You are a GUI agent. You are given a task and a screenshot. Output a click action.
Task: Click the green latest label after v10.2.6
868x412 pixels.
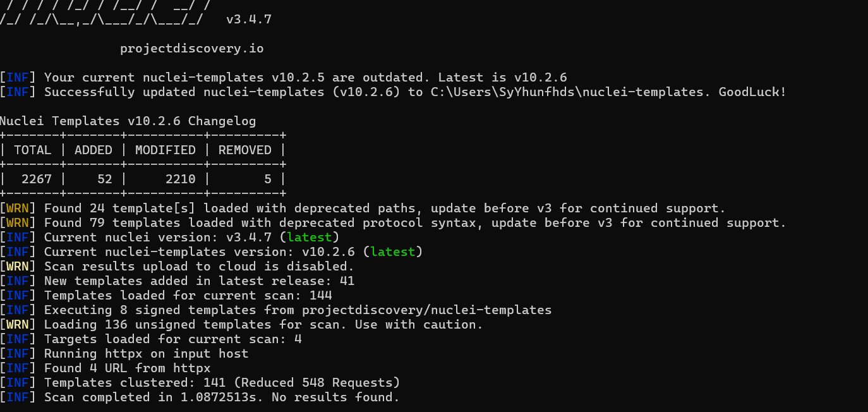pyautogui.click(x=393, y=252)
